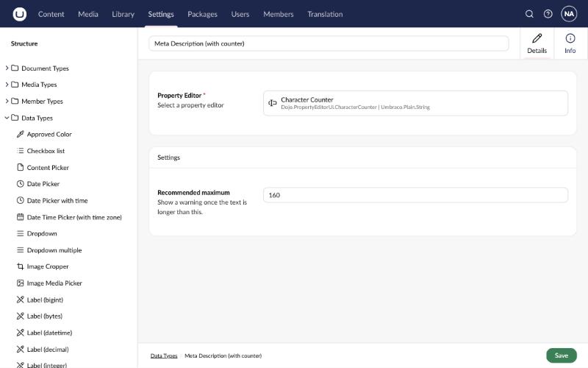Click the Date Time Picker calendar icon
This screenshot has height=368, width=588.
(21, 216)
